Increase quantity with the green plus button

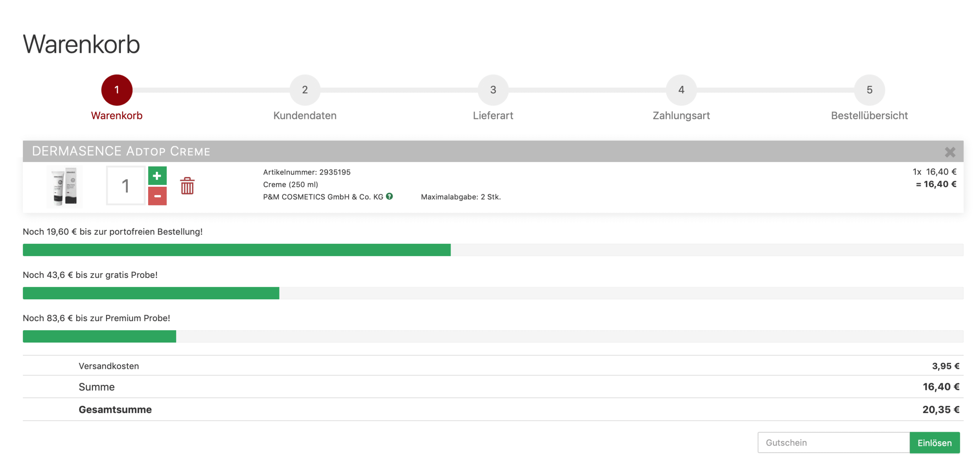click(x=157, y=175)
